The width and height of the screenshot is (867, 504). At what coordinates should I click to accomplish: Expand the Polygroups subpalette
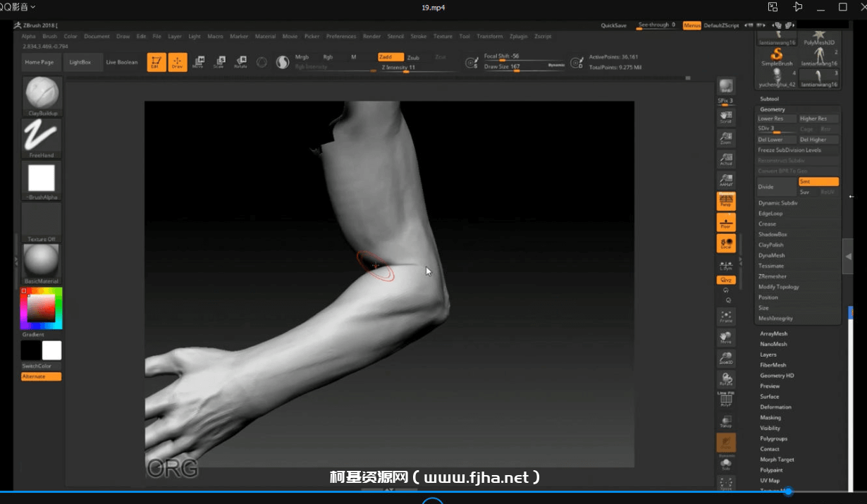(x=773, y=438)
